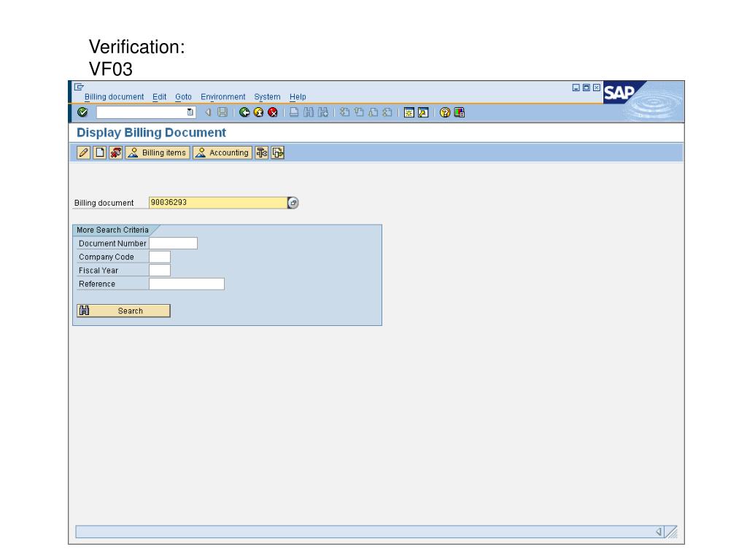
Task: Click the last application toolbar icon next to Output
Action: 278,152
